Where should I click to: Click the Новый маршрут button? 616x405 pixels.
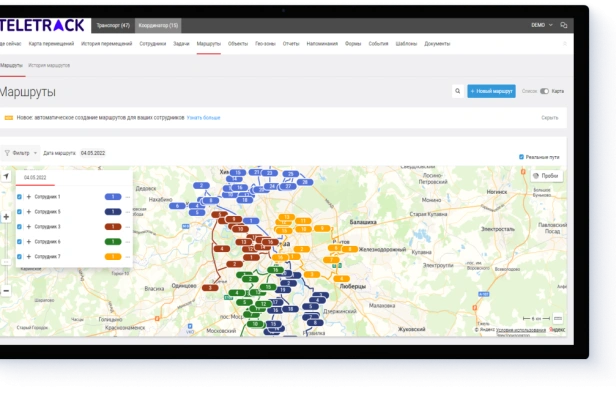pos(491,91)
